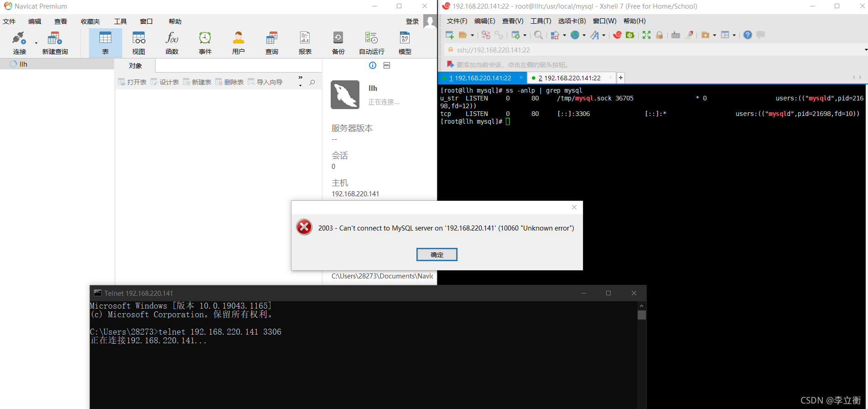Open the dropdown beside Xshell open folder
868x409 pixels.
pyautogui.click(x=473, y=35)
